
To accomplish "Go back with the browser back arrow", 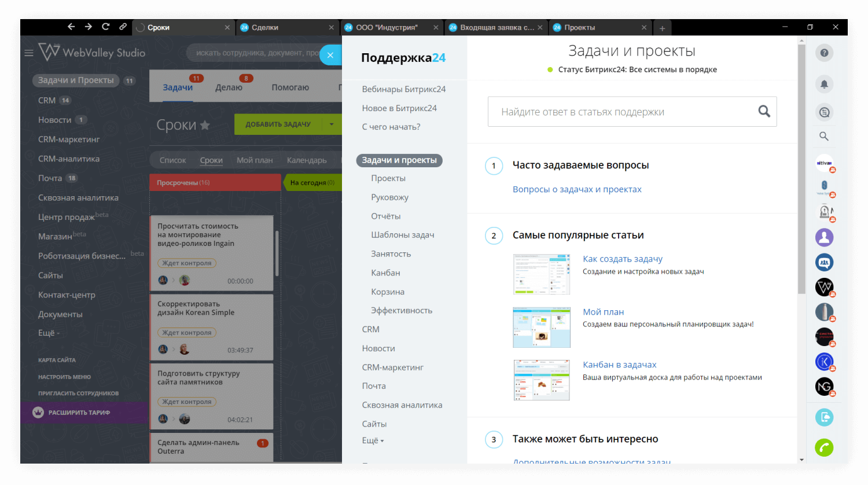I will 71,27.
